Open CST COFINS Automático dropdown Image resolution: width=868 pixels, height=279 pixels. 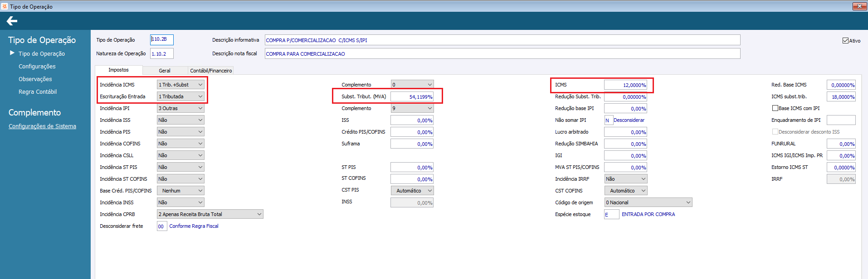tap(626, 191)
